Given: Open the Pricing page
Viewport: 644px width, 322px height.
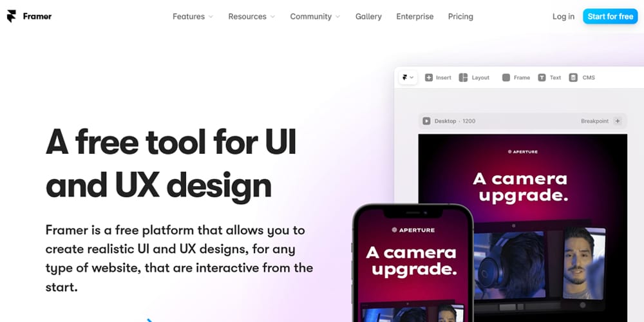Looking at the screenshot, I should [x=460, y=17].
